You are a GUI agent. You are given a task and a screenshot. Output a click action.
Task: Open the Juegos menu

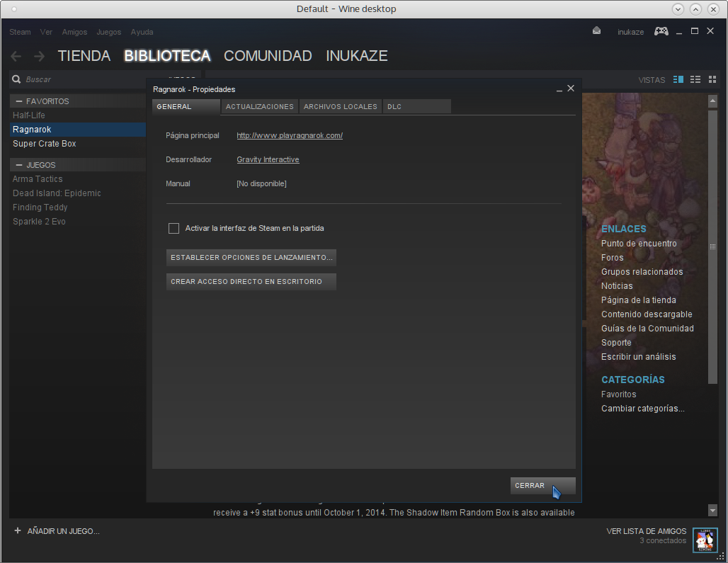108,32
